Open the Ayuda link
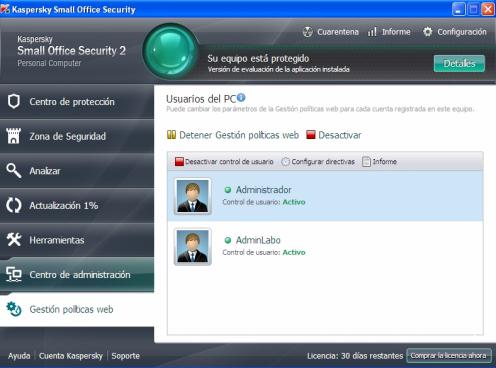496x368 pixels. point(19,356)
